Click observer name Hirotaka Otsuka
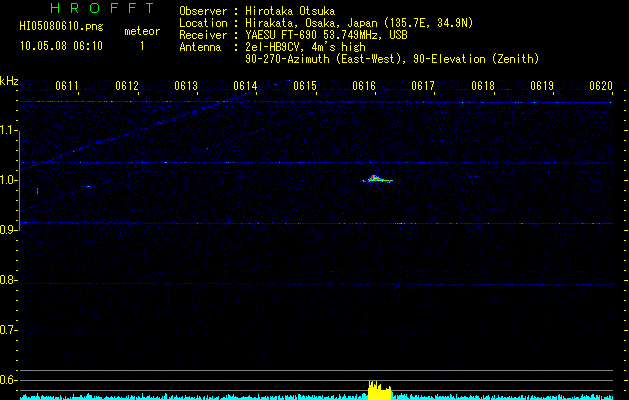This screenshot has width=629, height=400. tap(290, 11)
